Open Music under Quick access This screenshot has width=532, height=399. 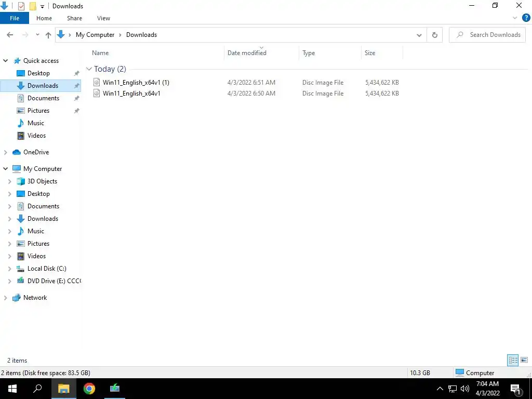tap(36, 123)
